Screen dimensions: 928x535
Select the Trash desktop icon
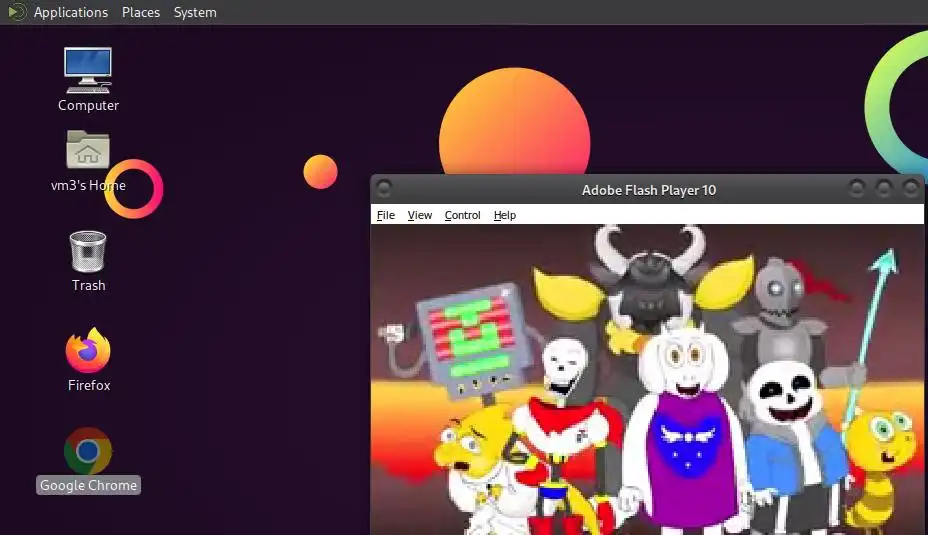pyautogui.click(x=88, y=252)
